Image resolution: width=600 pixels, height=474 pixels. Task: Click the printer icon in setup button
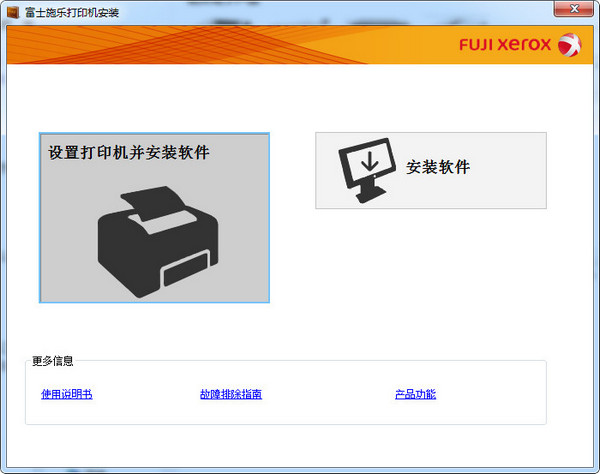click(x=158, y=242)
